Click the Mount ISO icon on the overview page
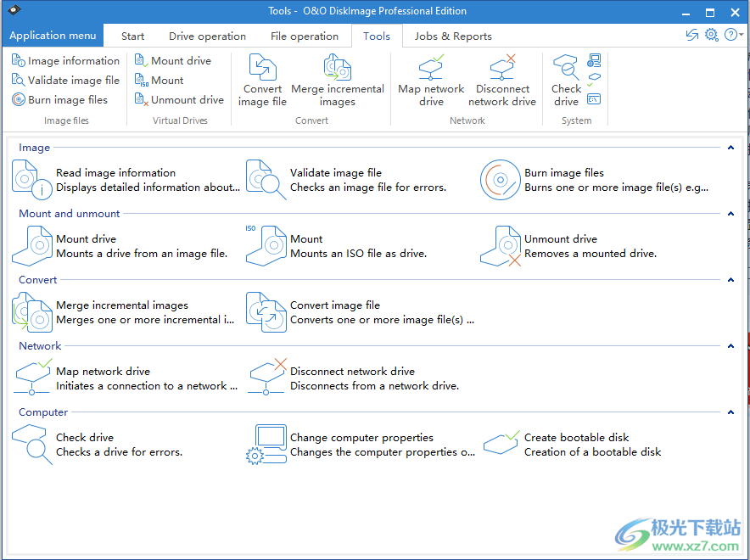 (266, 246)
